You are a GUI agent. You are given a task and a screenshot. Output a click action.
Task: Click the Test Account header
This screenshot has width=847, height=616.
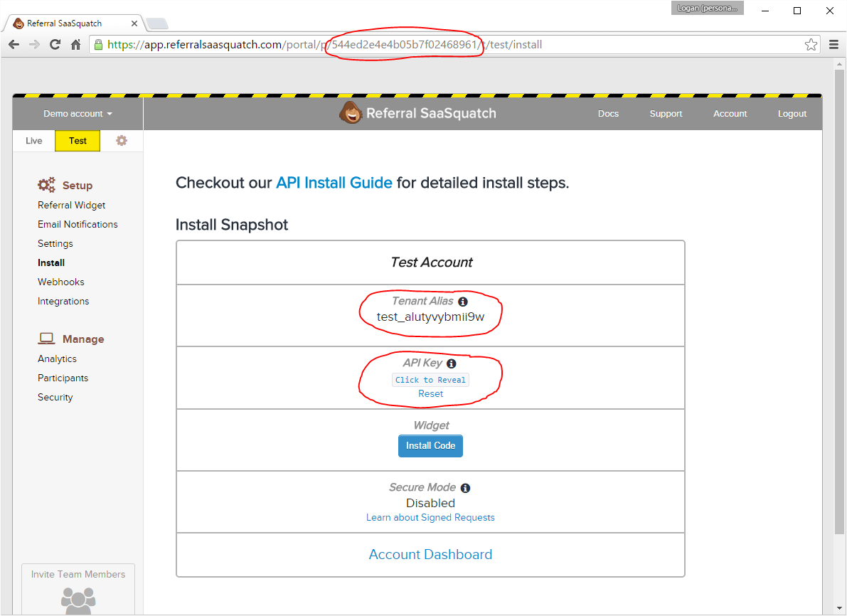click(431, 262)
